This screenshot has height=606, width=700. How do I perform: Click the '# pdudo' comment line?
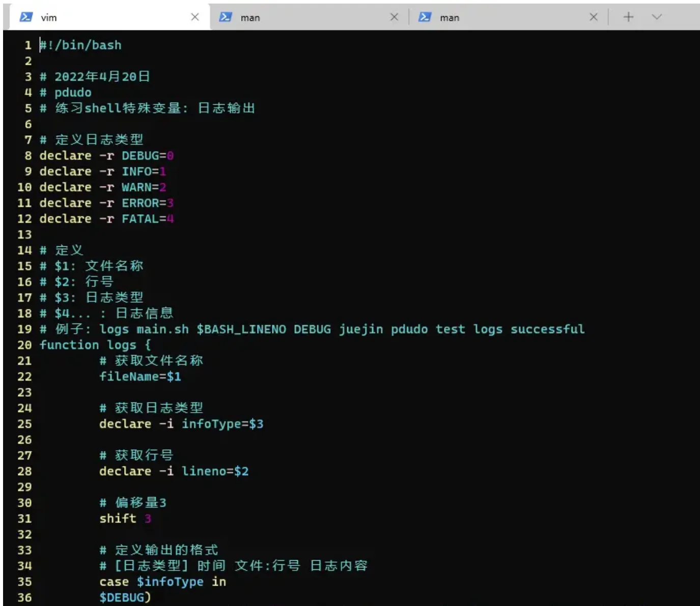pos(66,93)
